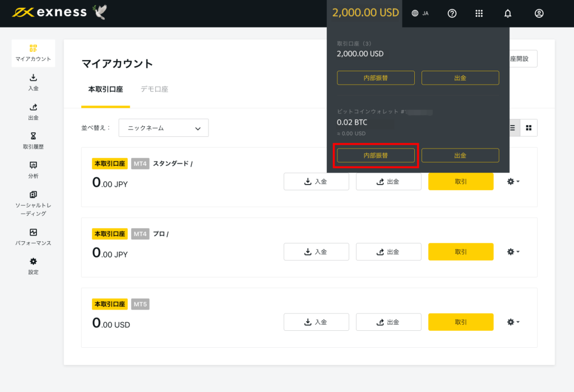The image size is (574, 392).
Task: Open the user profile icon
Action: [539, 13]
